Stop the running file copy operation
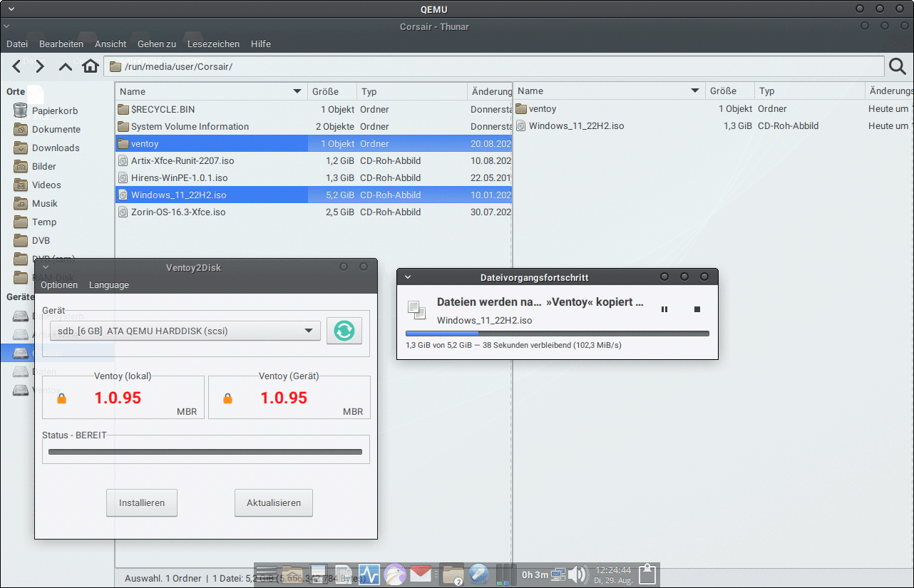The image size is (914, 588). coord(698,309)
